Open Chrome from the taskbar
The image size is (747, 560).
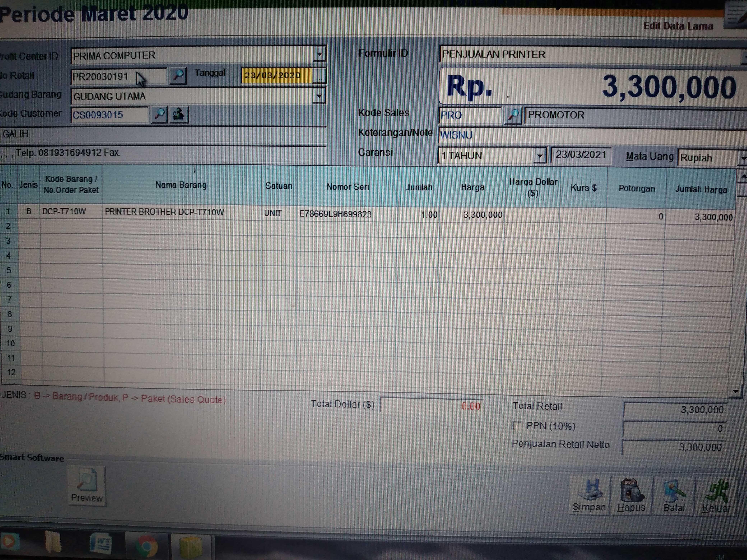pos(146,545)
